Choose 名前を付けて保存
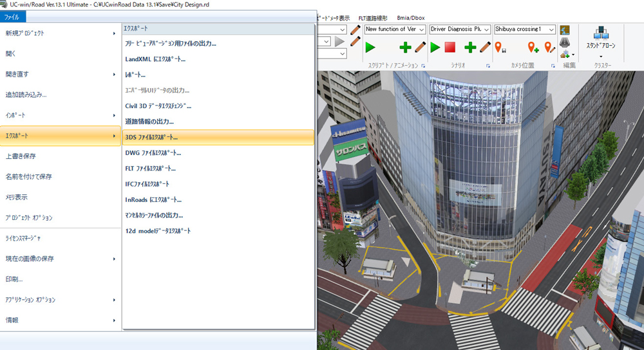 click(61, 177)
